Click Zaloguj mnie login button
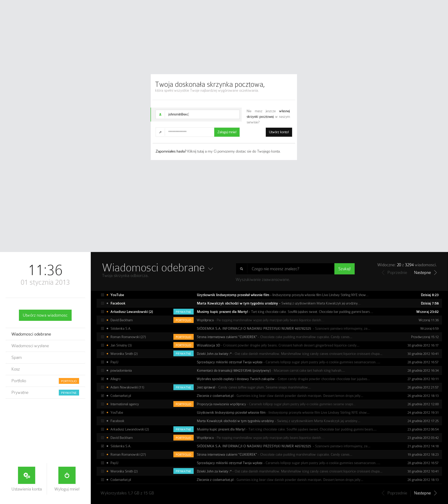This screenshot has height=504, width=448. click(226, 132)
